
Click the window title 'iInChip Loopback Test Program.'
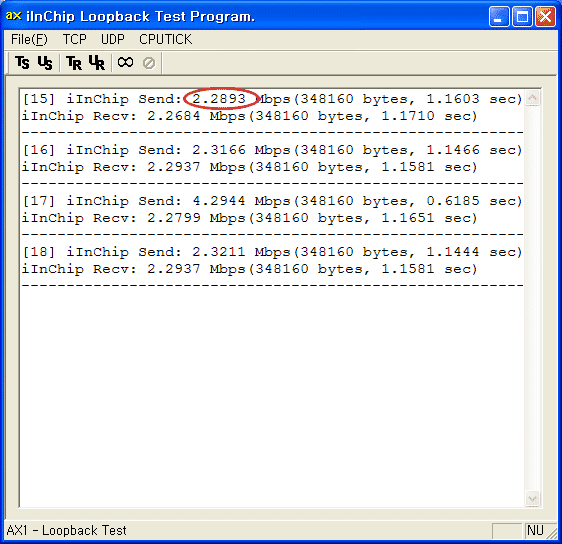coord(140,16)
